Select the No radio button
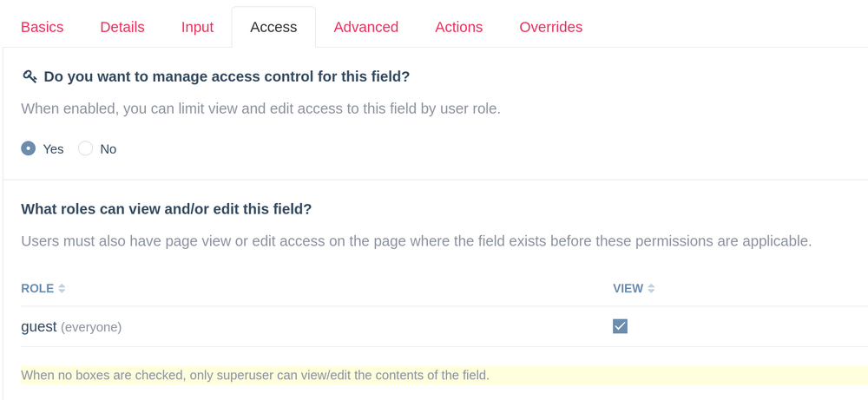This screenshot has width=868, height=400. pyautogui.click(x=86, y=148)
